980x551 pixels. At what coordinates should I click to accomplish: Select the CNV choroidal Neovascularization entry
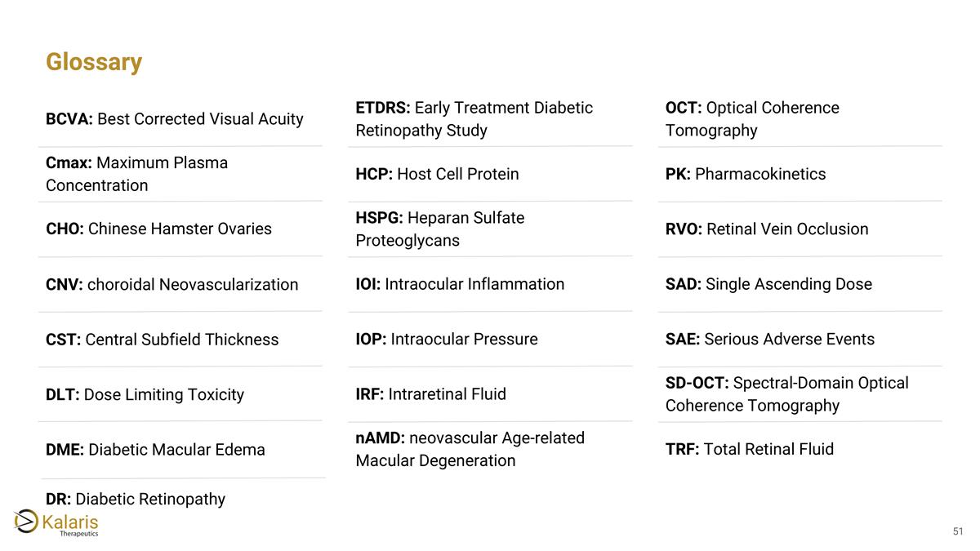pos(172,284)
